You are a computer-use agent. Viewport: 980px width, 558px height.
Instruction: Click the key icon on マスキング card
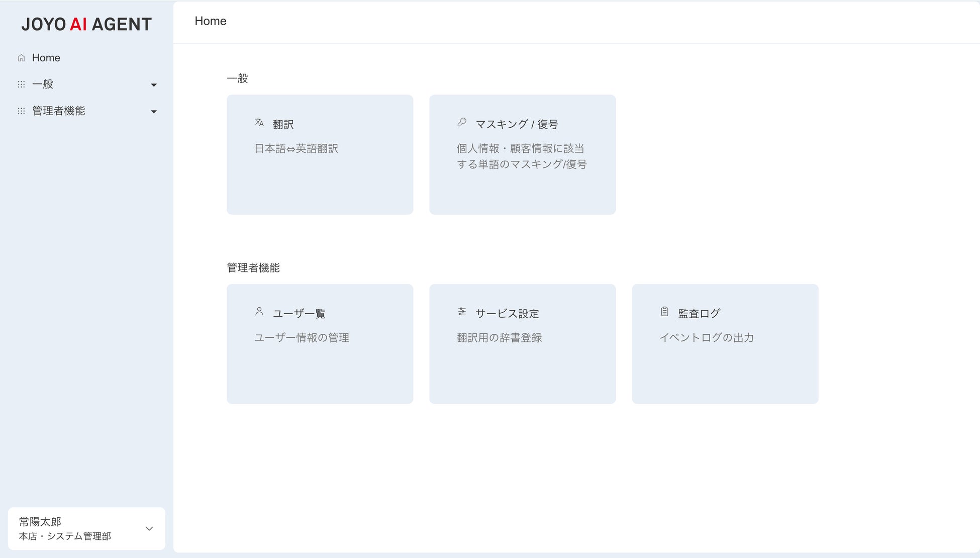pyautogui.click(x=462, y=122)
